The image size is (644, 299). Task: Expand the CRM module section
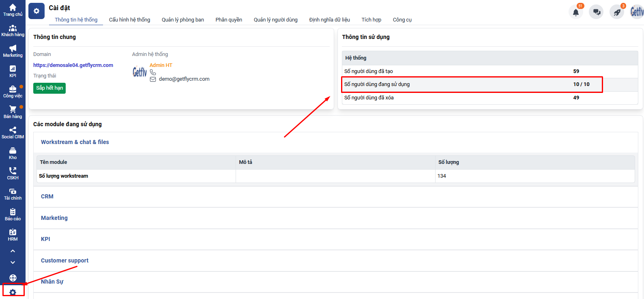tap(47, 196)
